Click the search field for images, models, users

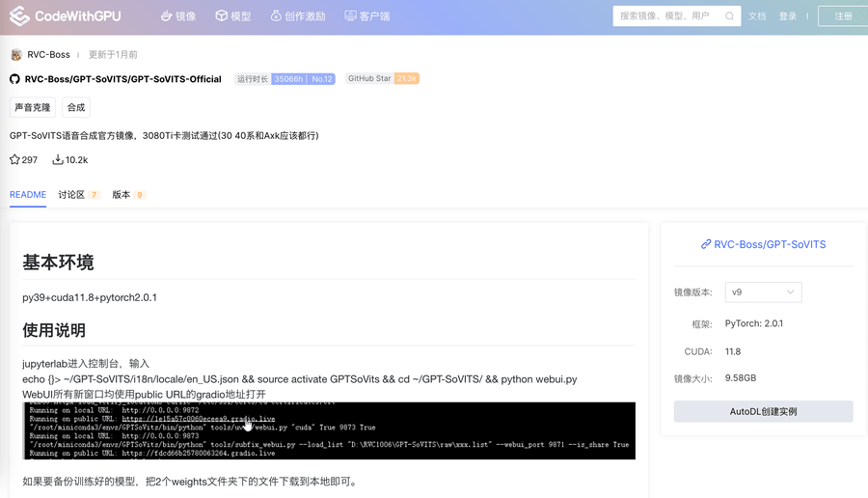pyautogui.click(x=676, y=16)
